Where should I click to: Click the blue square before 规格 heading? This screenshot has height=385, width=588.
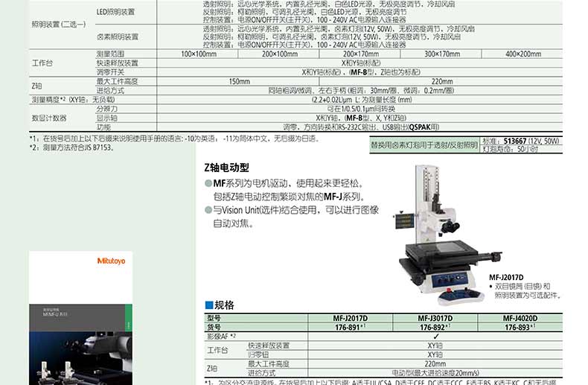(x=208, y=305)
